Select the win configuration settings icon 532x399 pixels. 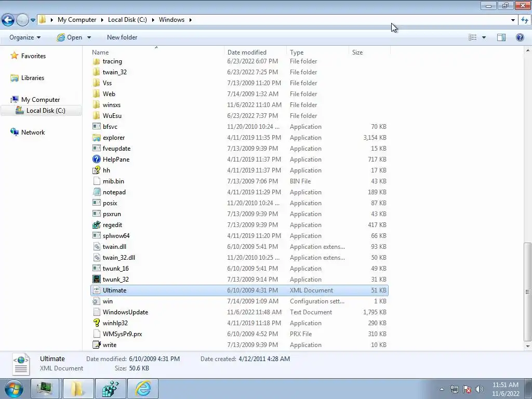96,301
